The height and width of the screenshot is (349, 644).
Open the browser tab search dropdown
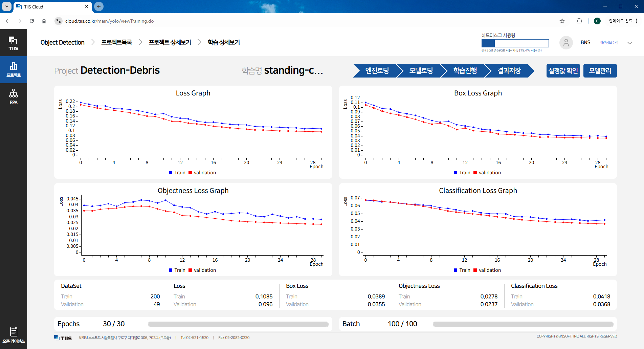7,6
